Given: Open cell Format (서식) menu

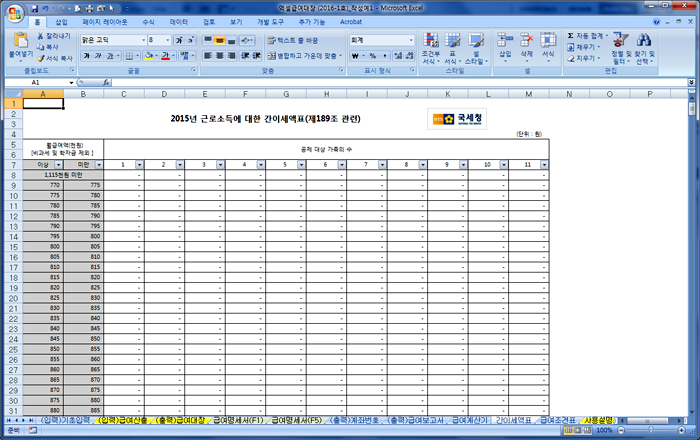Looking at the screenshot, I should (548, 48).
